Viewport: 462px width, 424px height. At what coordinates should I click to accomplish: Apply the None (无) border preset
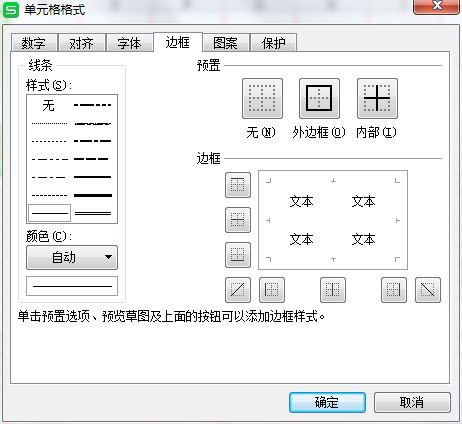(x=262, y=99)
